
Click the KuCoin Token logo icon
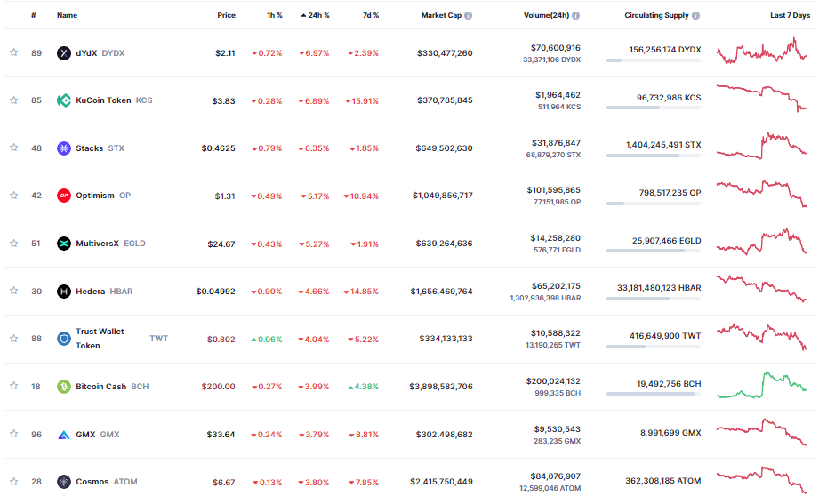point(64,100)
